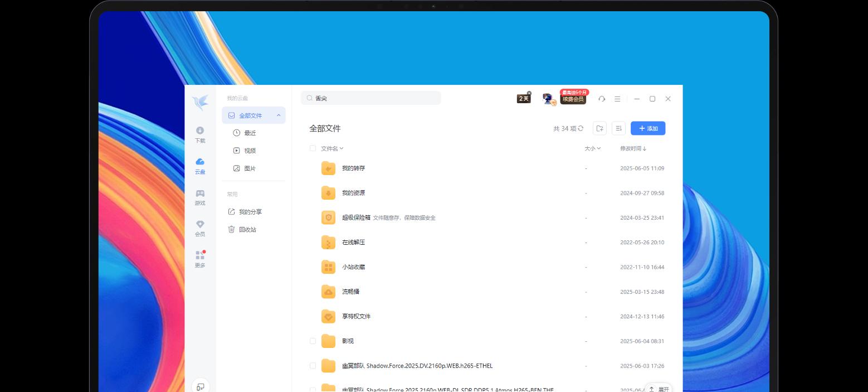The image size is (868, 392).
Task: Open the 下载 downloads section in sidebar
Action: (200, 134)
